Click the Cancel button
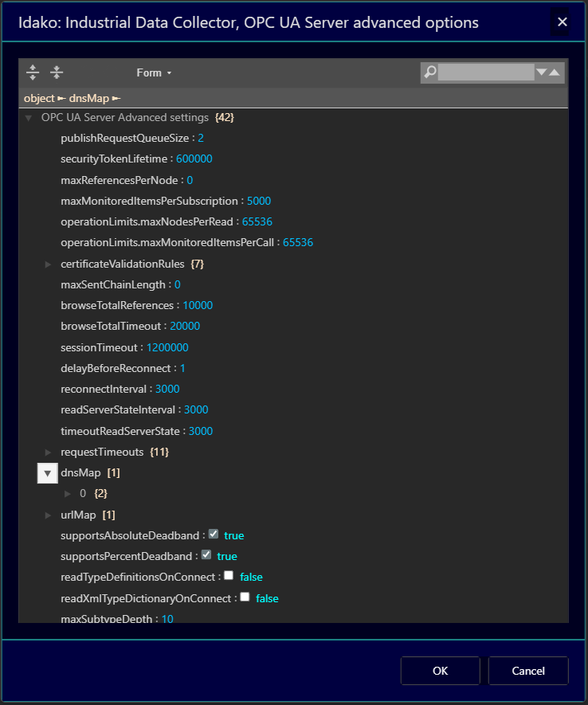 coord(527,671)
